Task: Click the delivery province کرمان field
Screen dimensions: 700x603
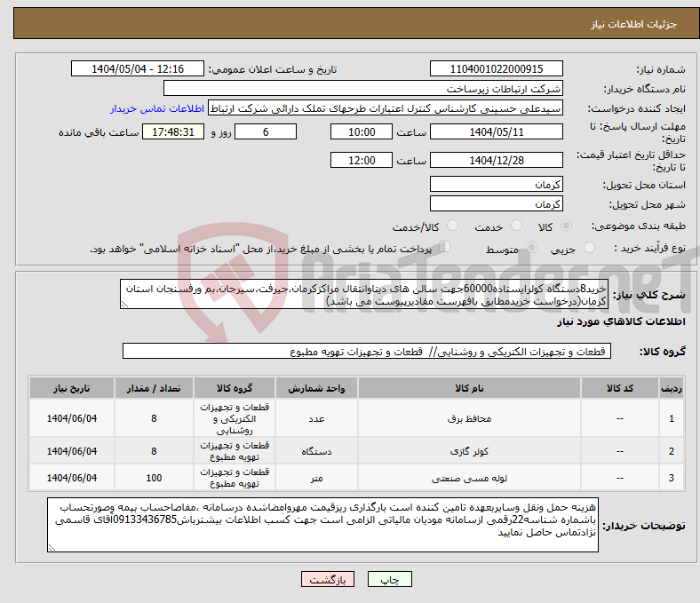Action: pos(497,184)
